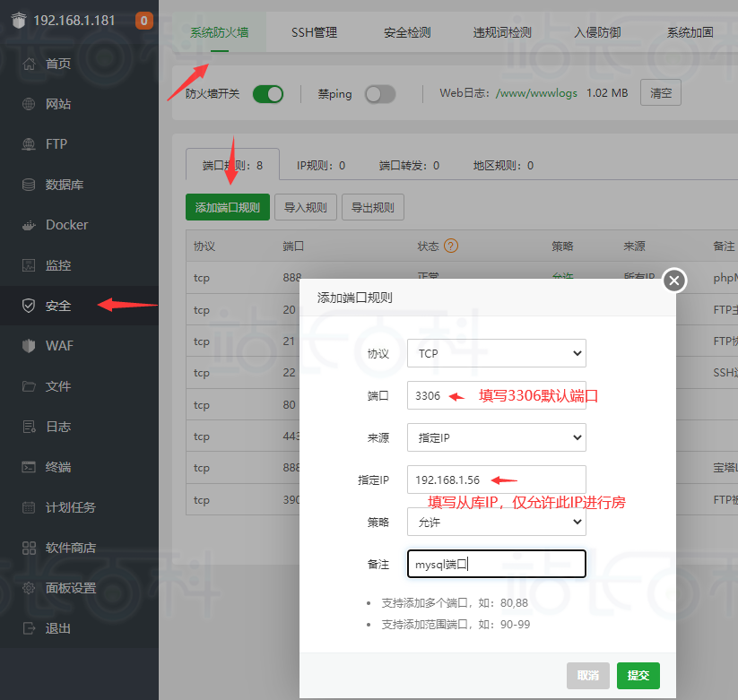Screen dimensions: 738x700
Task: Open the 网站 globe icon in sidebar
Action: (x=29, y=104)
